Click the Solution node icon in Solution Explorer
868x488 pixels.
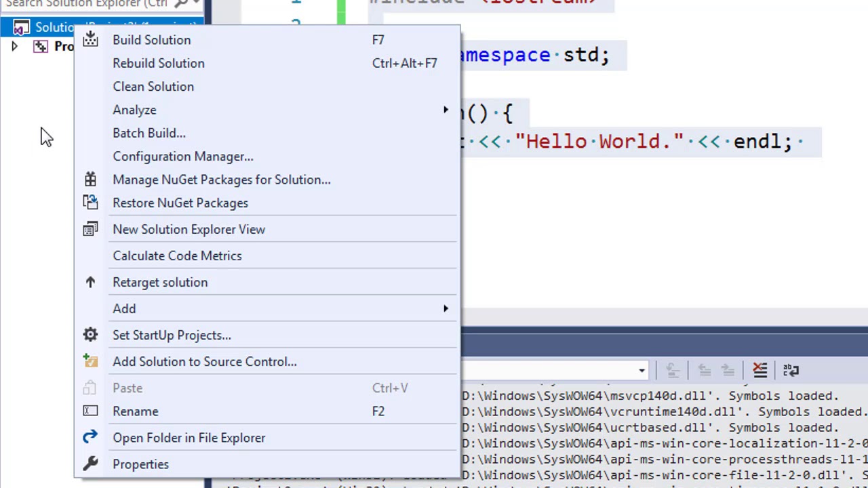pos(22,28)
